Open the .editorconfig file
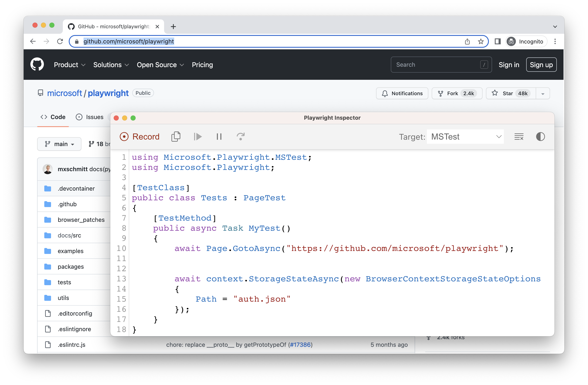 tap(75, 313)
